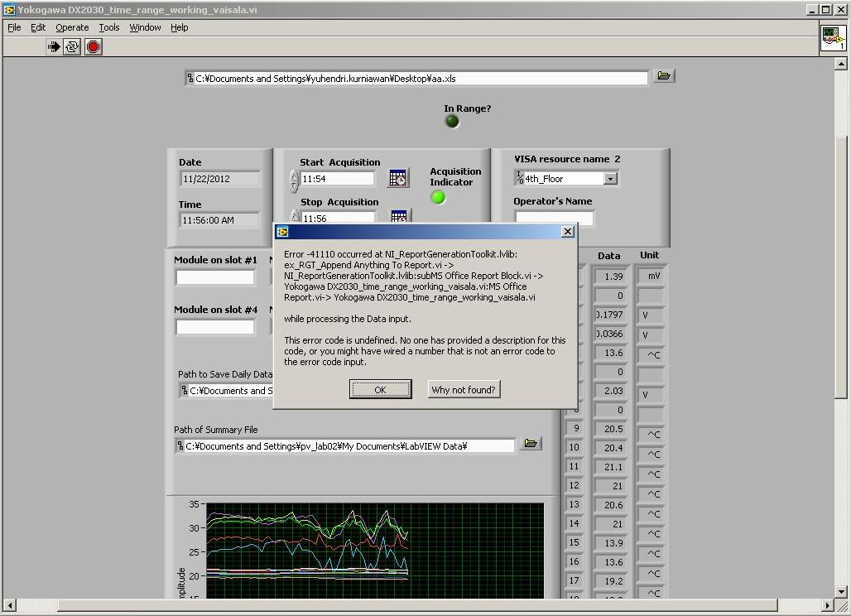Click the Data cell showing 19.2
851x616 pixels.
point(611,580)
